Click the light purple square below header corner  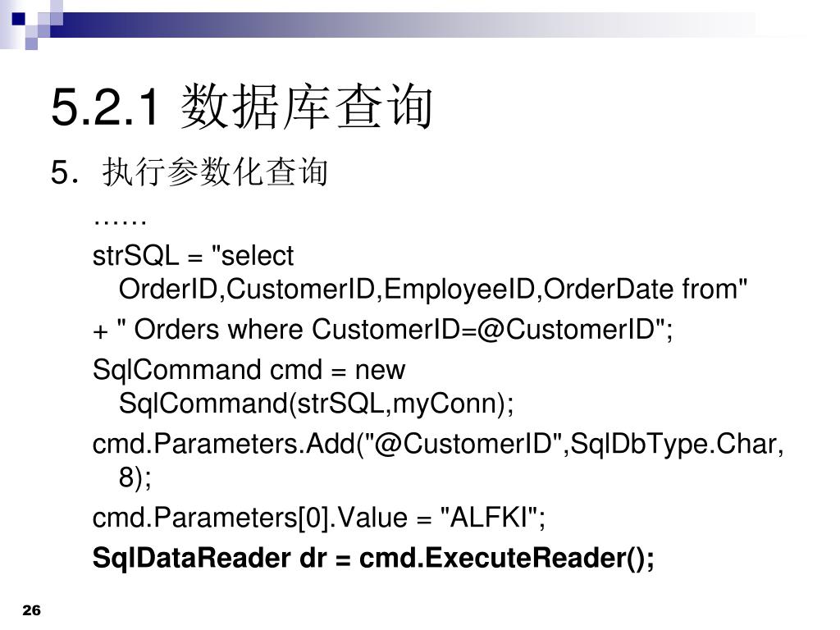31,43
